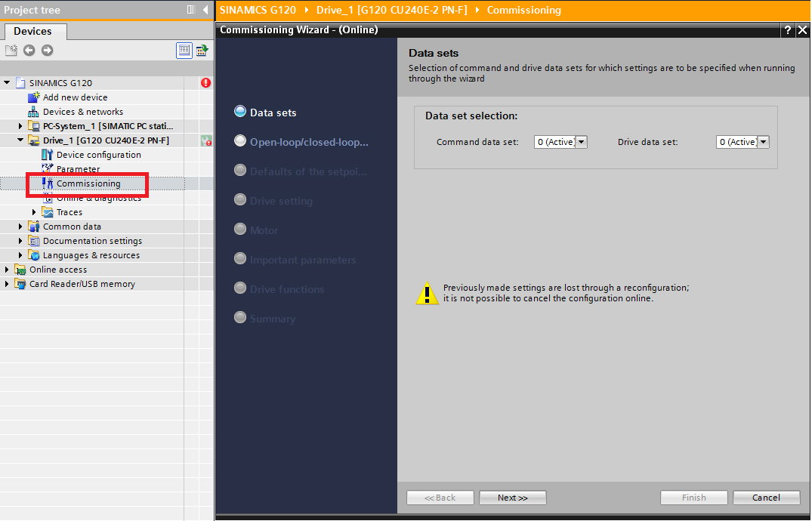The image size is (812, 521).
Task: Click the new item toolbar icon
Action: point(11,51)
